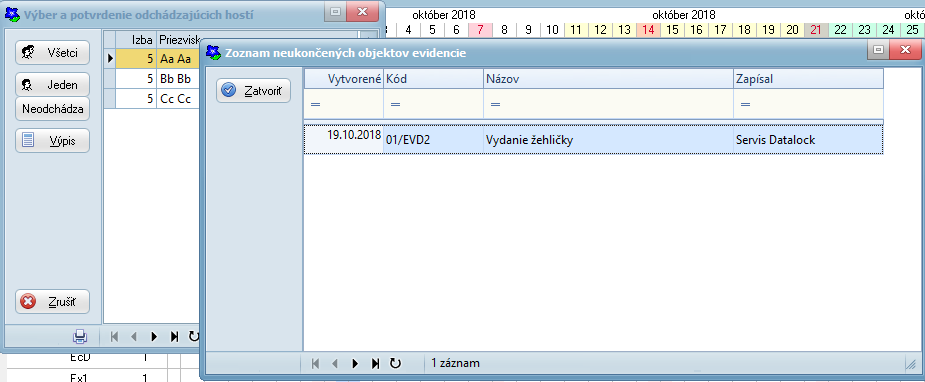Viewport: 925px width, 382px height.
Task: Click the Priezvisko column header
Action: click(x=178, y=39)
